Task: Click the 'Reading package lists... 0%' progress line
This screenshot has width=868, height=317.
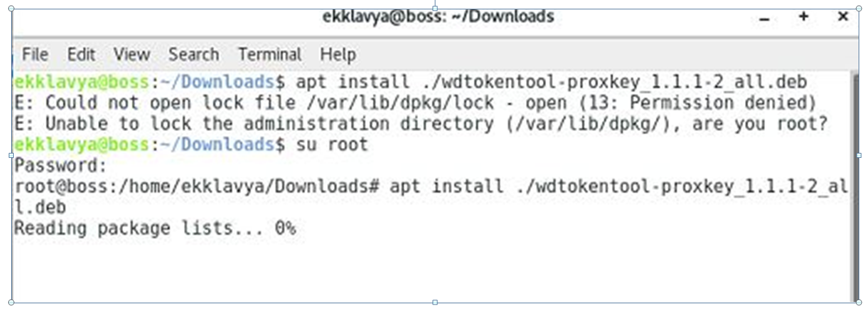Action: tap(154, 228)
